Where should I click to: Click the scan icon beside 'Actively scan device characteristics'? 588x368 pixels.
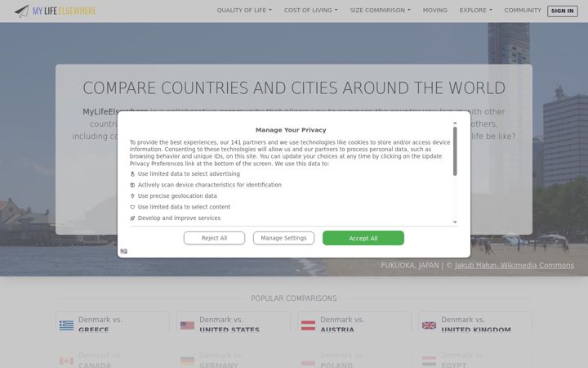point(132,185)
